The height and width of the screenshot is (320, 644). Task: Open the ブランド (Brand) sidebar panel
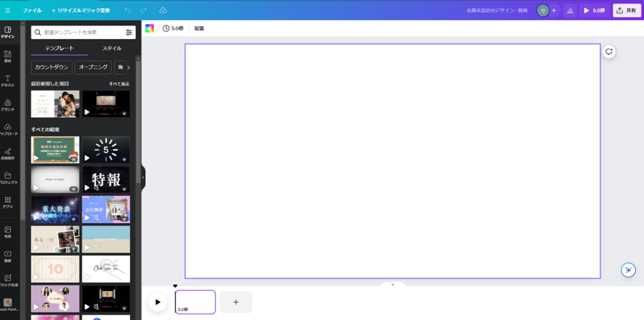8,105
